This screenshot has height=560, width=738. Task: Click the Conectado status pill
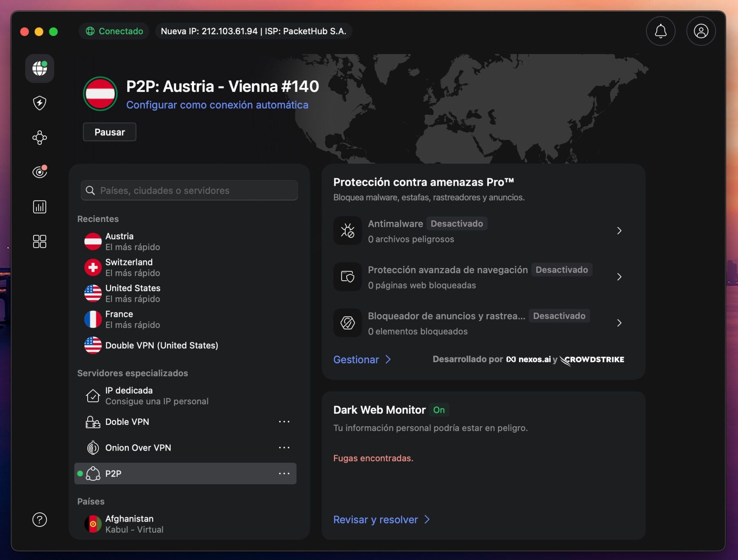(x=114, y=31)
